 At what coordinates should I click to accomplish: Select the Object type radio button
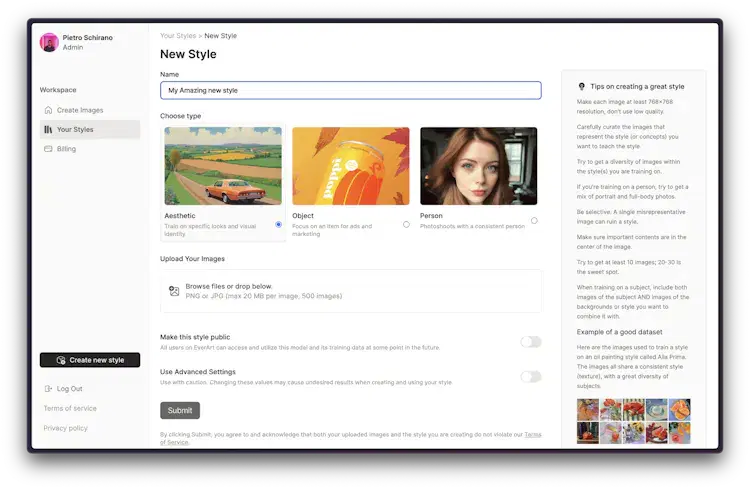(406, 224)
